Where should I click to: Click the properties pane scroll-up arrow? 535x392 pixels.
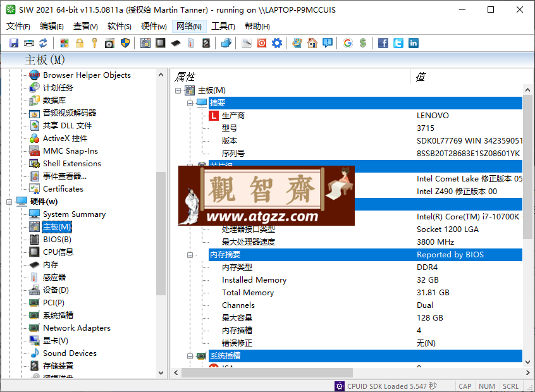coord(527,90)
